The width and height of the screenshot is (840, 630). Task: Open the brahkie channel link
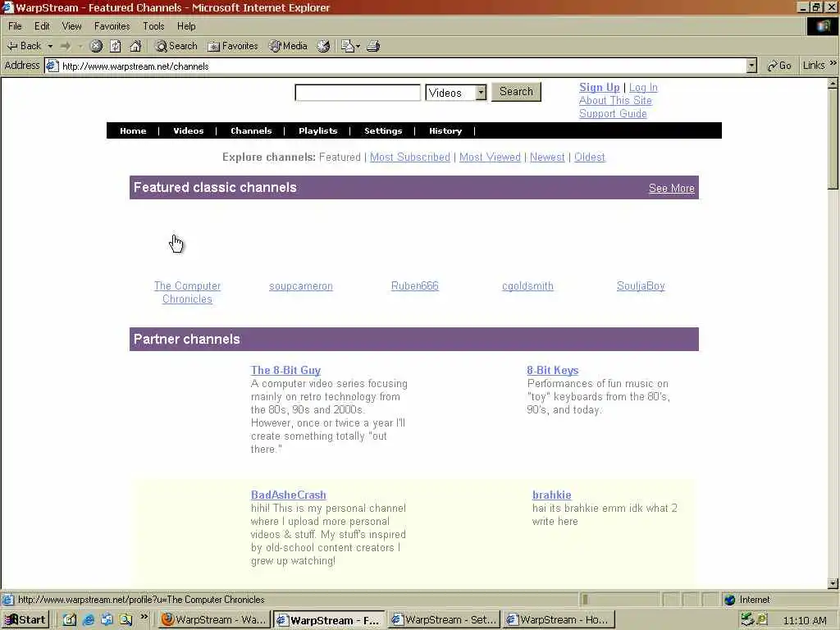(551, 495)
